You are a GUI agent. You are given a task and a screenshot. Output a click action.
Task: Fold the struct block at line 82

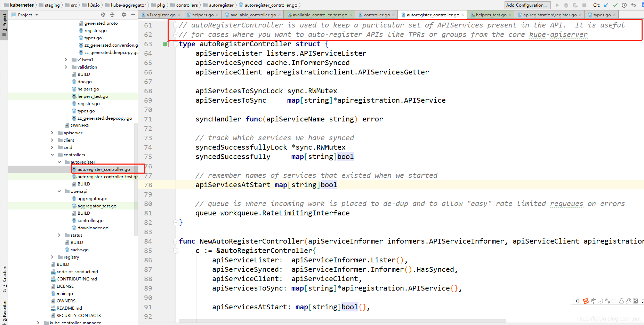click(176, 222)
